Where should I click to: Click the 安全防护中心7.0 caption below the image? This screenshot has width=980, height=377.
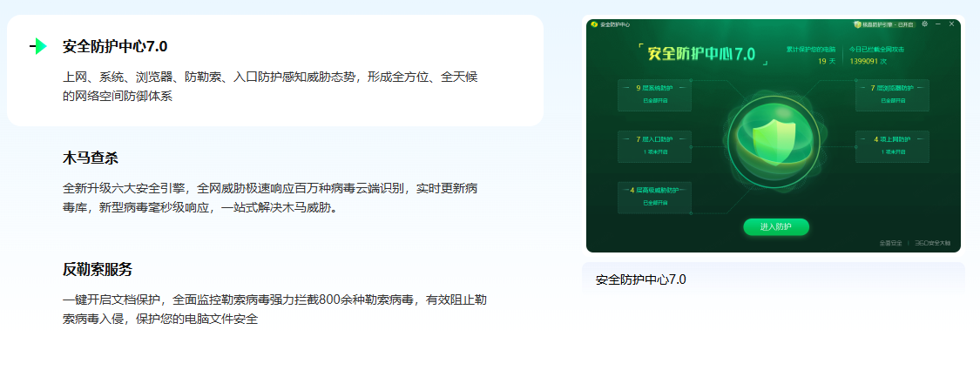coord(640,279)
